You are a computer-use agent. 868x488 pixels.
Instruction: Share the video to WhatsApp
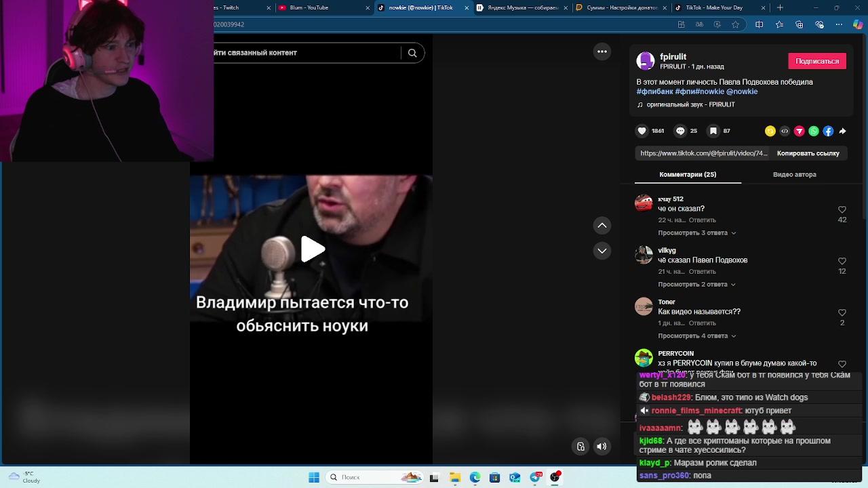(814, 131)
